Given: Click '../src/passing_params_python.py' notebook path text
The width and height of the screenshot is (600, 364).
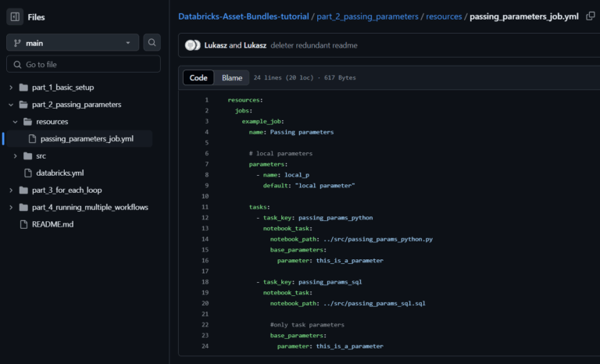Looking at the screenshot, I should pos(378,239).
